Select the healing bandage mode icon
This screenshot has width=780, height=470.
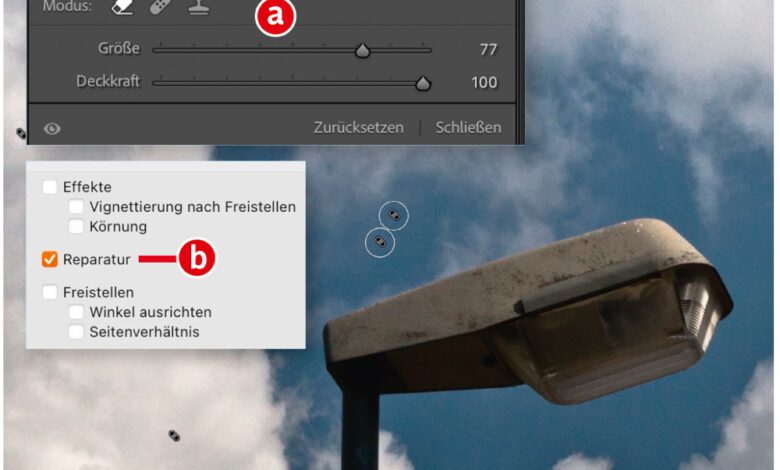point(160,7)
